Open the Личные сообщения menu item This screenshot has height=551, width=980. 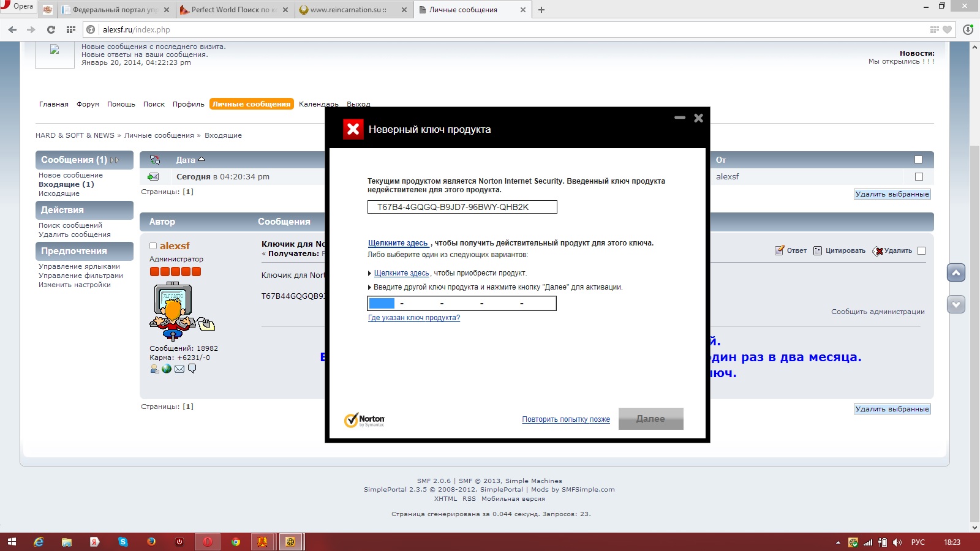click(x=252, y=104)
